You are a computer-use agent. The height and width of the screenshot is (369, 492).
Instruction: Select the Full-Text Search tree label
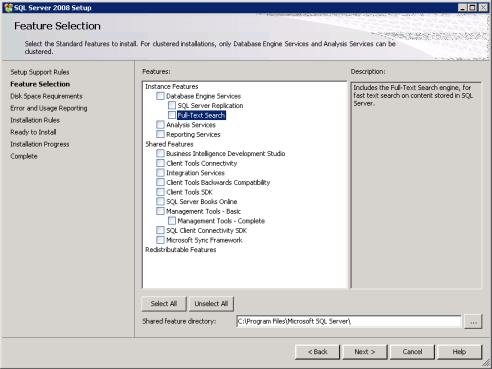(201, 115)
